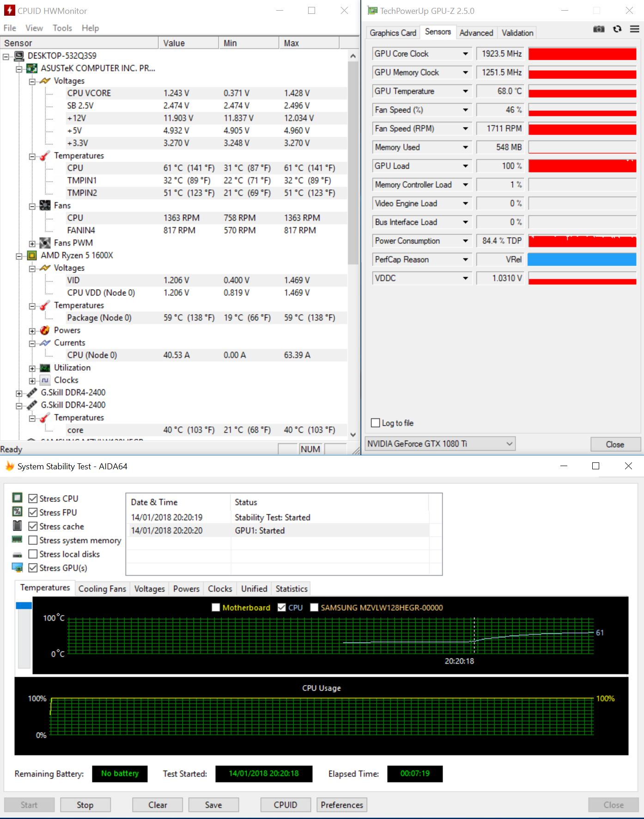Switch to the Cooling Fans tab
The width and height of the screenshot is (644, 819).
102,588
